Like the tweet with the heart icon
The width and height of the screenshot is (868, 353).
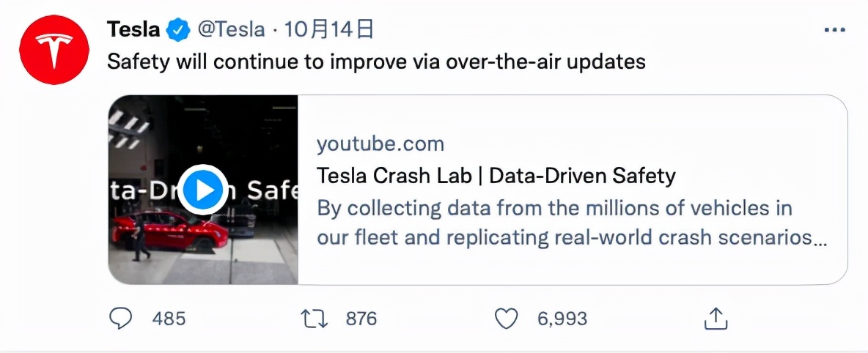click(506, 318)
